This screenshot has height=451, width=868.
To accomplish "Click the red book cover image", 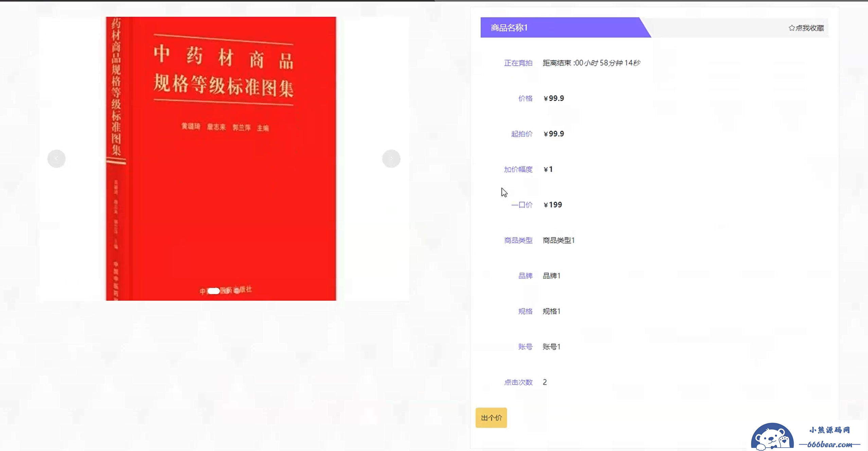I will [x=221, y=158].
